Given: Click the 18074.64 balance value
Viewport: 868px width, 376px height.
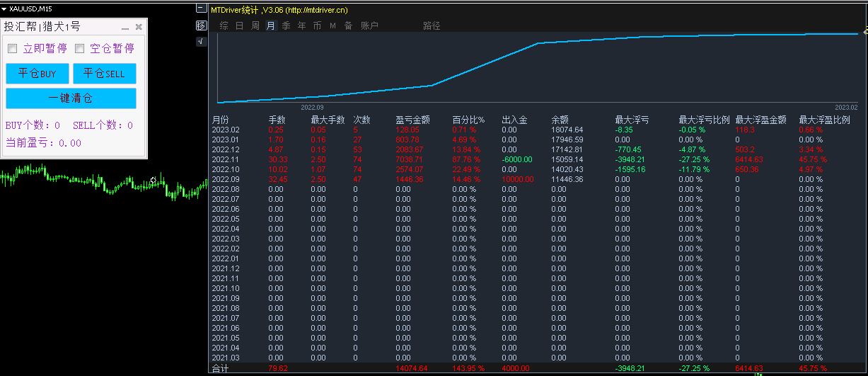Looking at the screenshot, I should pos(567,130).
